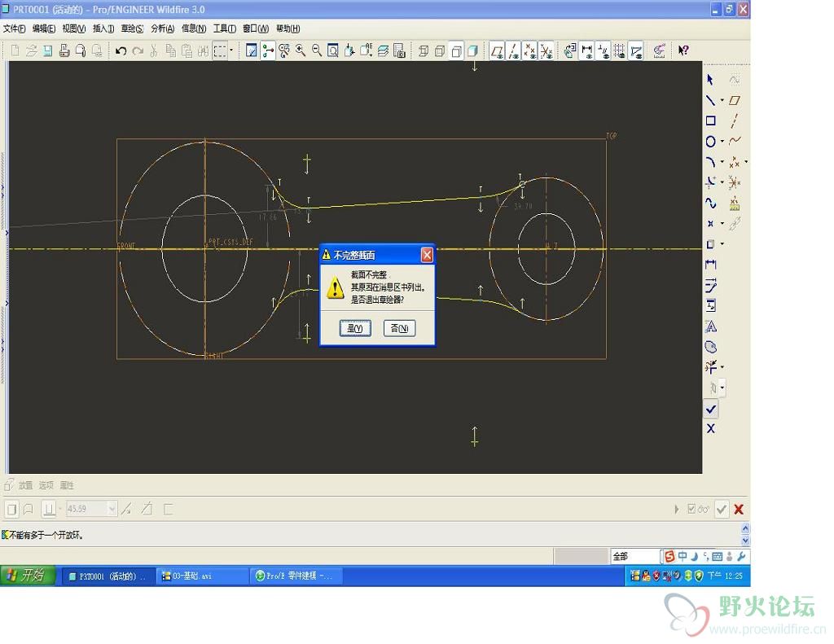Screen dimensions: 834x644
Task: Select the Circle sketch tool
Action: [x=710, y=142]
